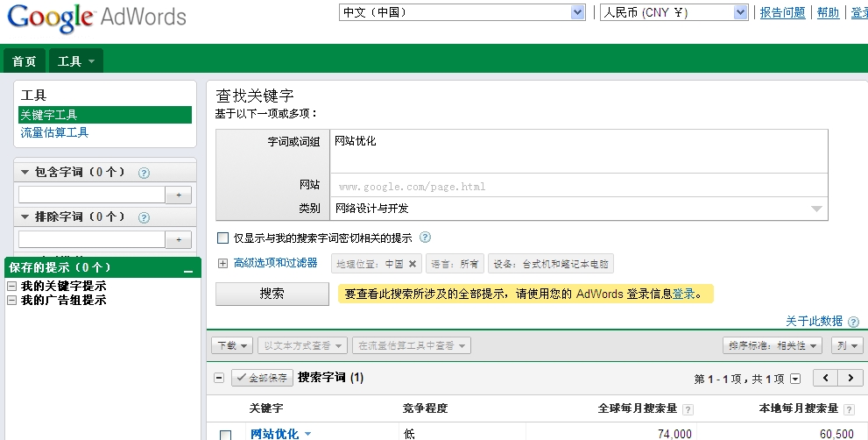
Task: Collapse 我的关键字提示 tree node
Action: (11, 286)
